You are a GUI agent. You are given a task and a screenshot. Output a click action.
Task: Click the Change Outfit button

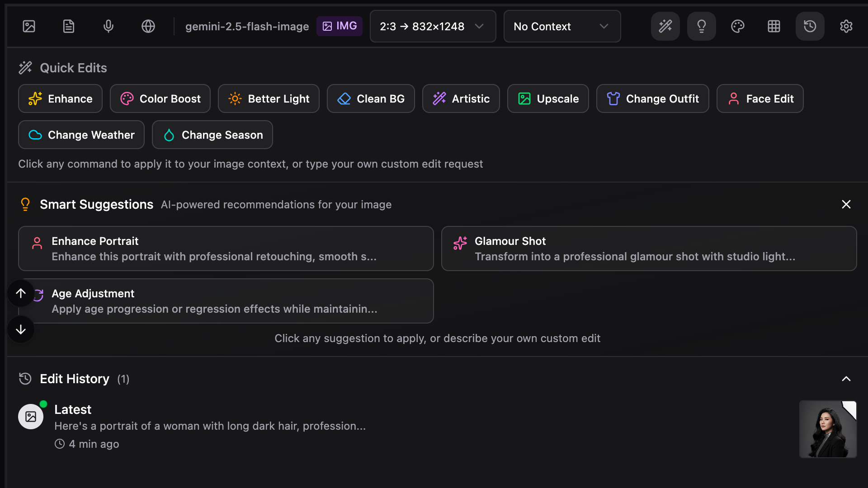652,99
